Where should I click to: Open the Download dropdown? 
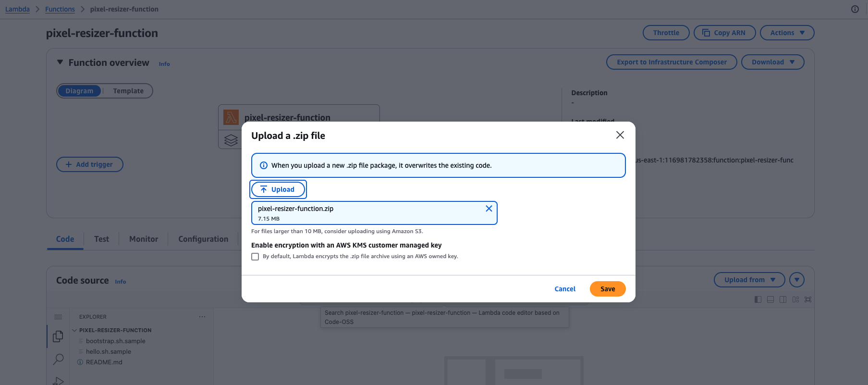pyautogui.click(x=773, y=62)
